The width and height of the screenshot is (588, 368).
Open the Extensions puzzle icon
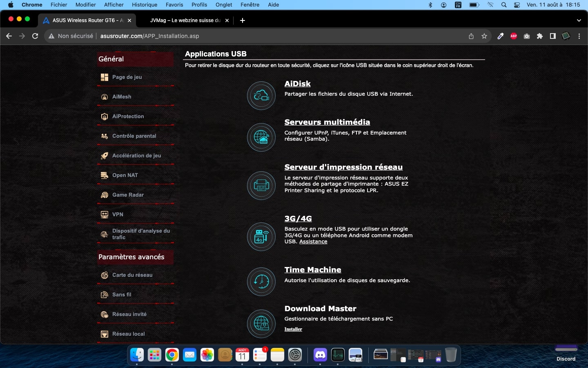(x=540, y=36)
